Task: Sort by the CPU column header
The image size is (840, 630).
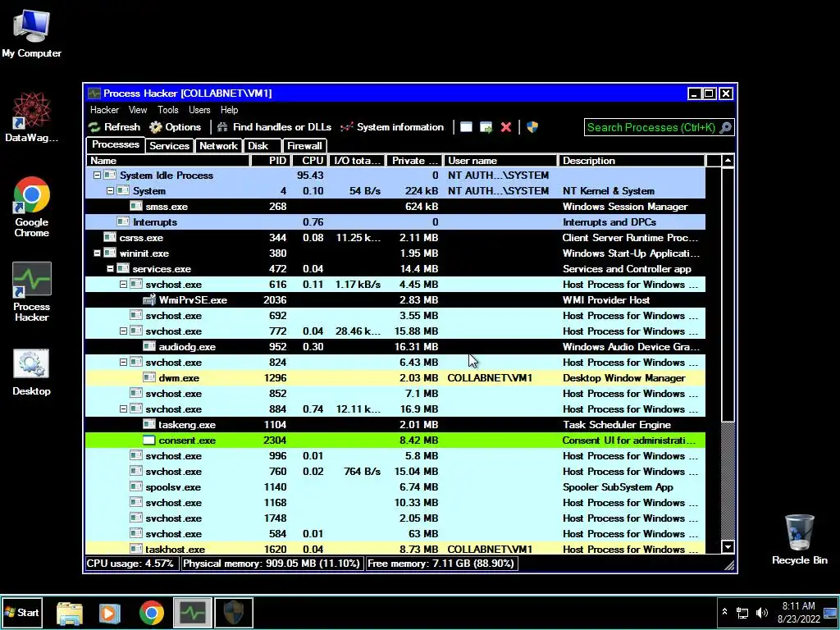Action: [x=310, y=161]
